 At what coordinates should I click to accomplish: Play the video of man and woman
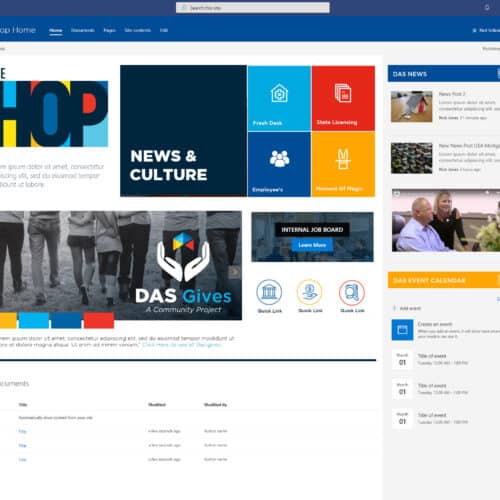click(446, 220)
